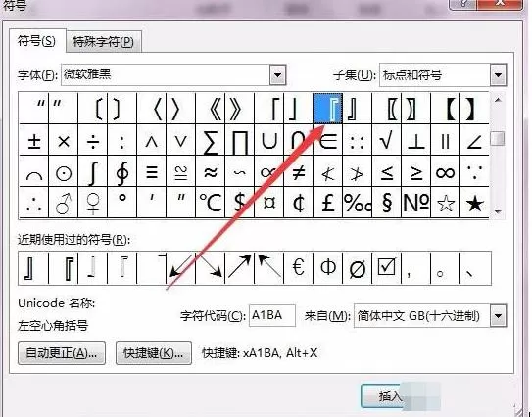Choose the greater-than-or-equal ≥ symbol

[416, 171]
